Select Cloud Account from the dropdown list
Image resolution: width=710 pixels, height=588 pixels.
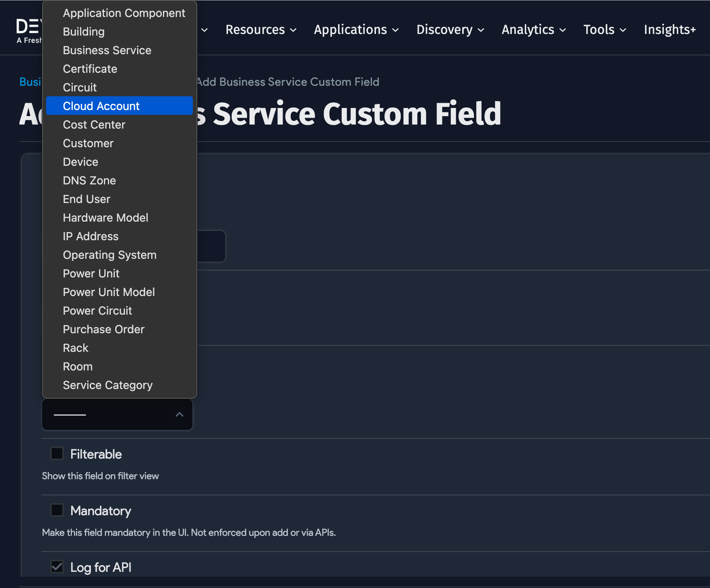tap(101, 106)
